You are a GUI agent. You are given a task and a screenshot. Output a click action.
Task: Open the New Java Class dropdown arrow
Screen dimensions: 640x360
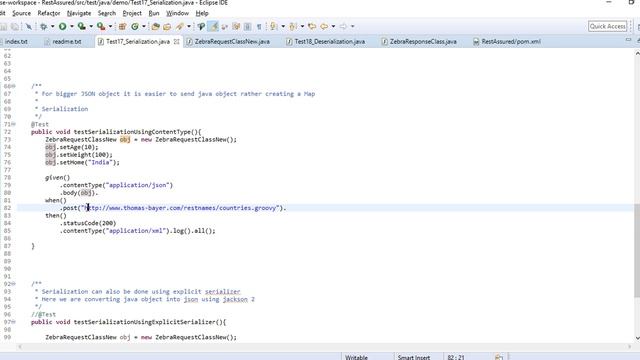point(144,27)
